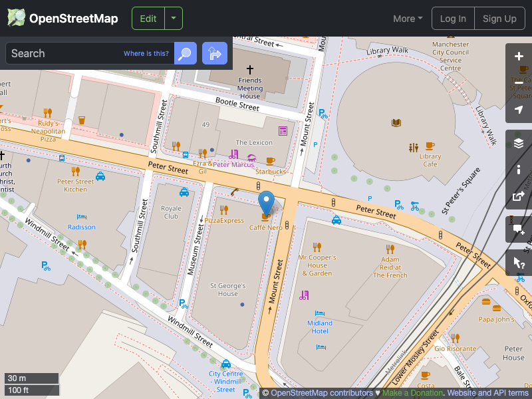This screenshot has height=399, width=532.
Task: Click the Log In button
Action: point(453,19)
